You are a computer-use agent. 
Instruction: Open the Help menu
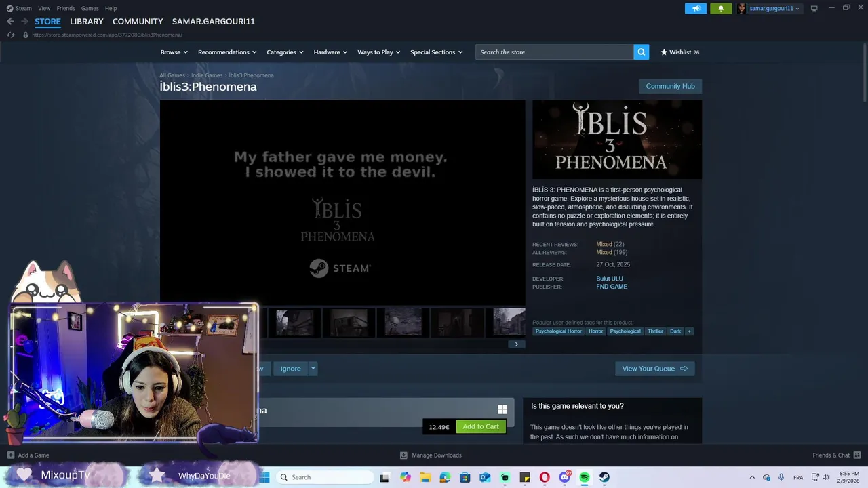tap(111, 8)
